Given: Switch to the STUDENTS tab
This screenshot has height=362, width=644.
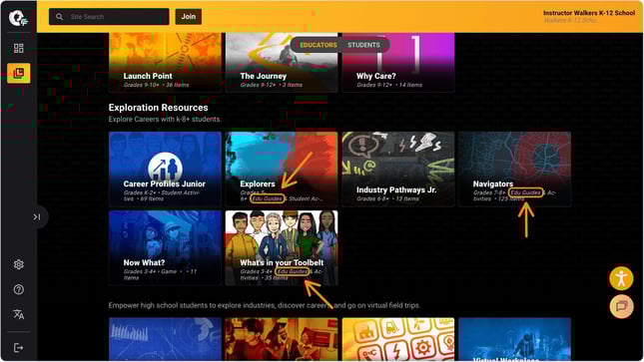Looking at the screenshot, I should tap(363, 45).
